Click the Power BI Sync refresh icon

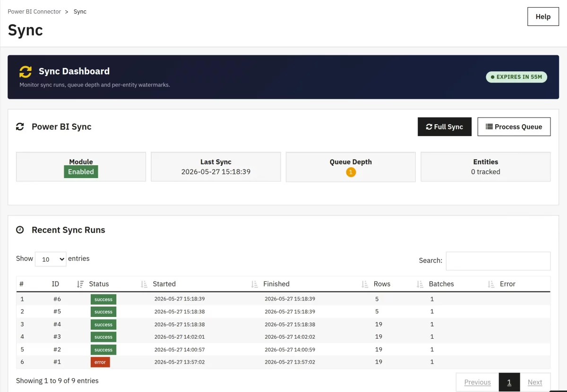(x=20, y=127)
